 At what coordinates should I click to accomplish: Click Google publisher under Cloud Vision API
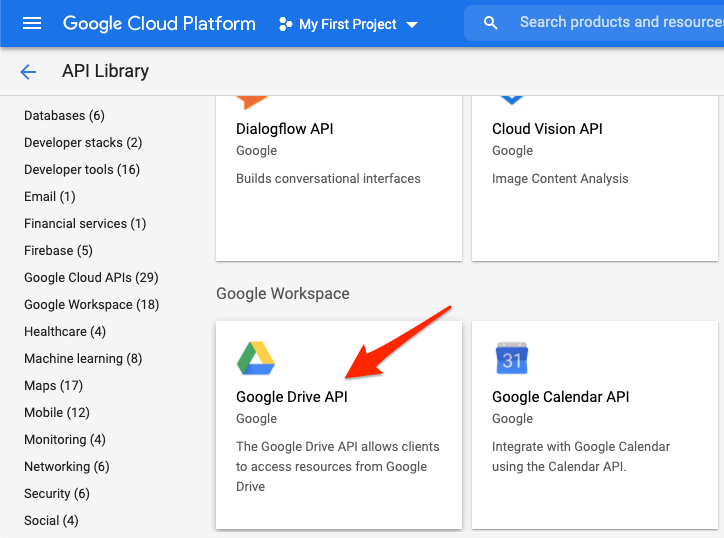pyautogui.click(x=512, y=151)
